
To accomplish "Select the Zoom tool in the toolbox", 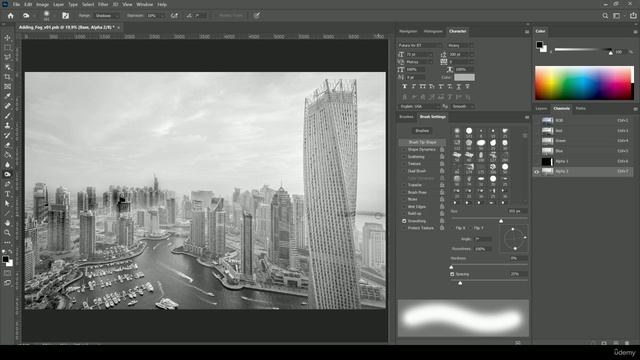I will [7, 233].
